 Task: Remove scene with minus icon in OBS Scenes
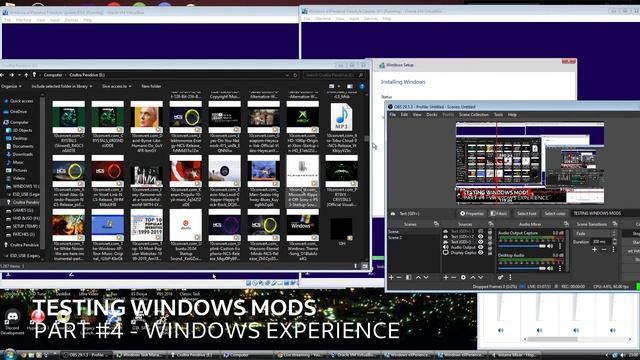point(399,278)
